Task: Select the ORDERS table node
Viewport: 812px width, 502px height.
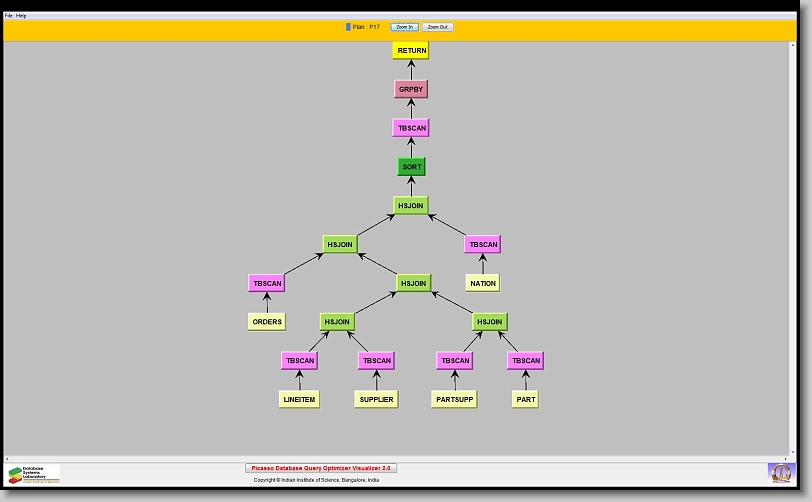Action: click(x=267, y=322)
